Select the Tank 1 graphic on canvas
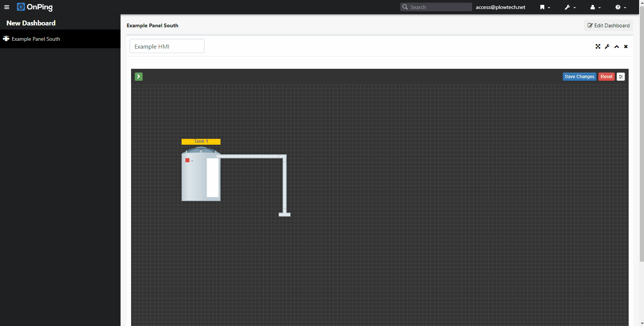This screenshot has width=644, height=326. 195,179
